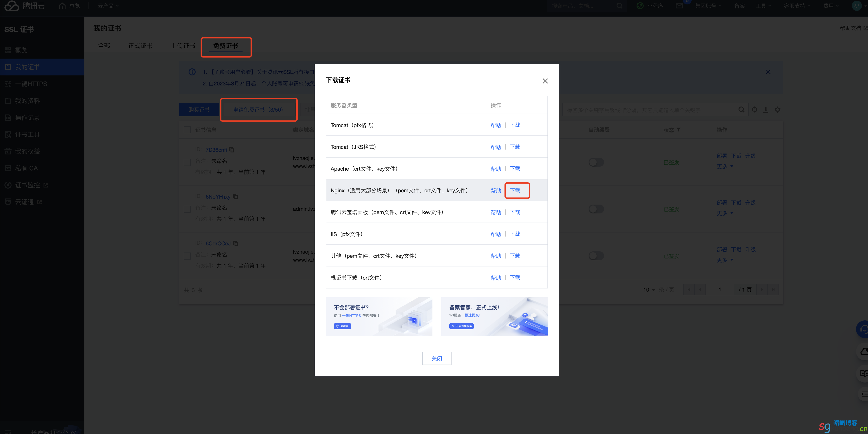868x434 pixels.
Task: Open the 备案管家 promo banner
Action: click(494, 316)
